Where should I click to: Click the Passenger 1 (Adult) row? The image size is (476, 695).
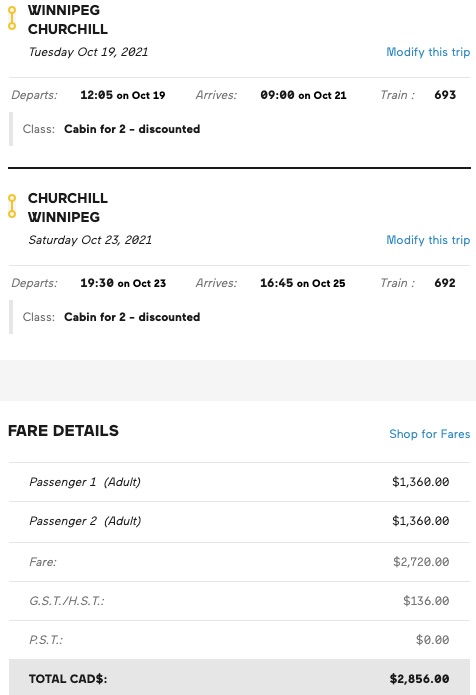[239, 482]
